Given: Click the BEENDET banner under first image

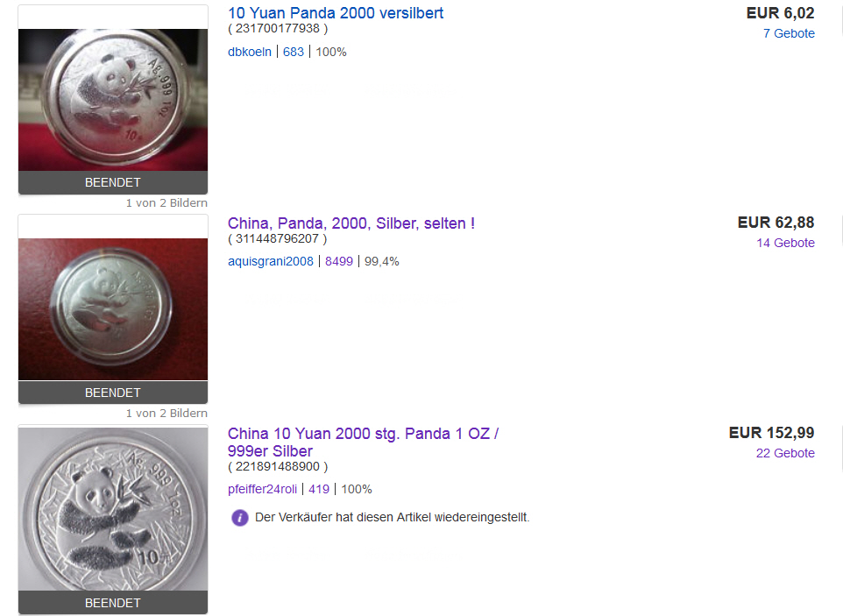Looking at the screenshot, I should tap(113, 183).
